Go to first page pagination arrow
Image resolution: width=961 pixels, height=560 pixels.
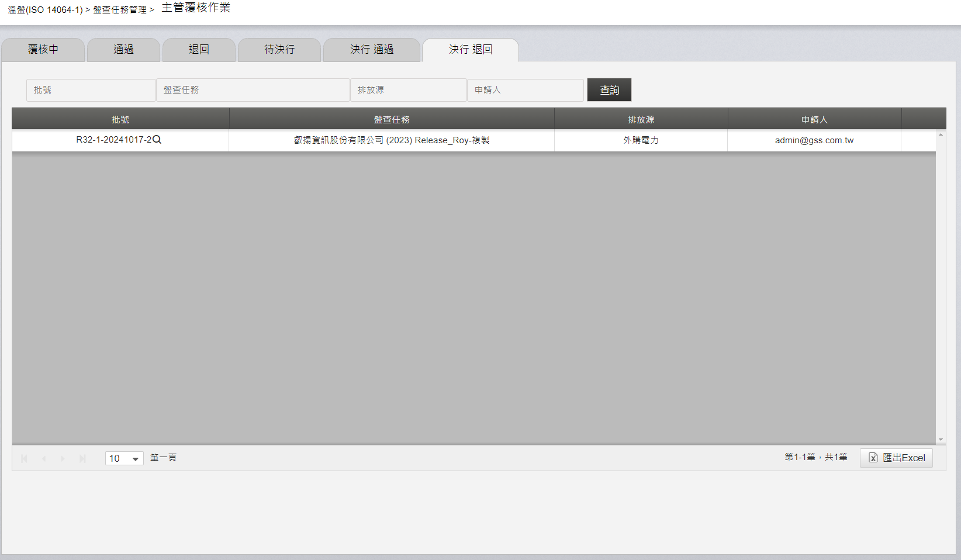pos(24,459)
